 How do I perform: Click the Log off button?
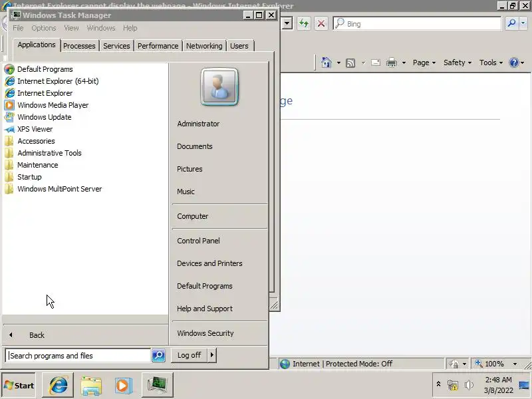(x=189, y=355)
